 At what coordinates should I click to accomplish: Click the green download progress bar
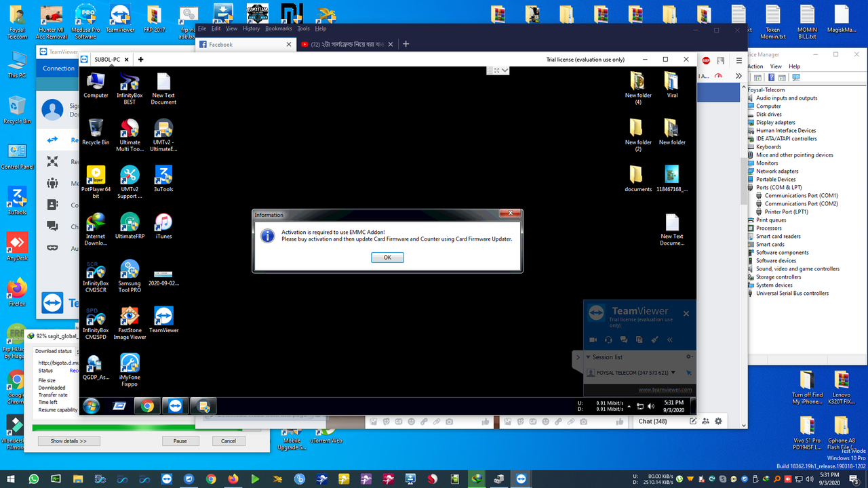click(x=137, y=428)
